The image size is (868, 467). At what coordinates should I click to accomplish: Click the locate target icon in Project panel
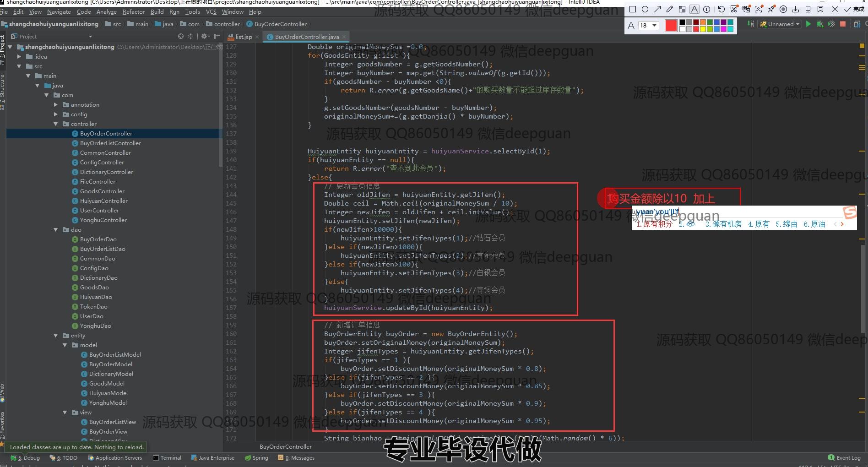(x=181, y=36)
